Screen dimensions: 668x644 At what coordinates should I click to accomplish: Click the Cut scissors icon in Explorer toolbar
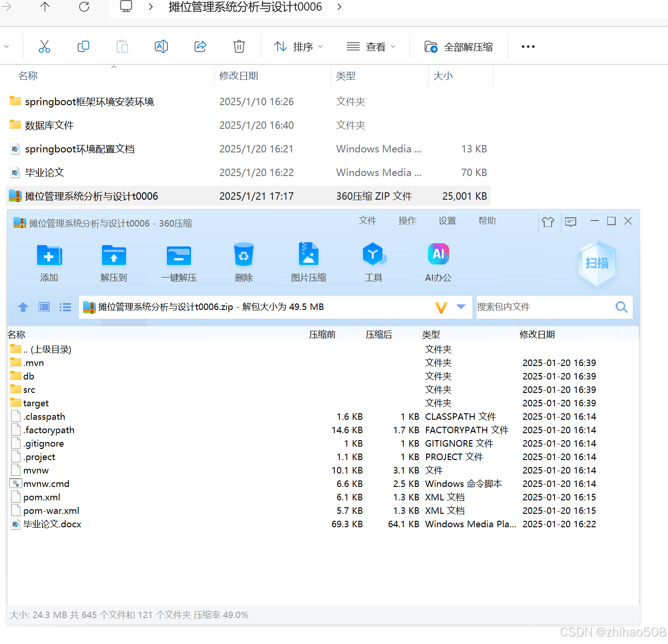pyautogui.click(x=45, y=46)
